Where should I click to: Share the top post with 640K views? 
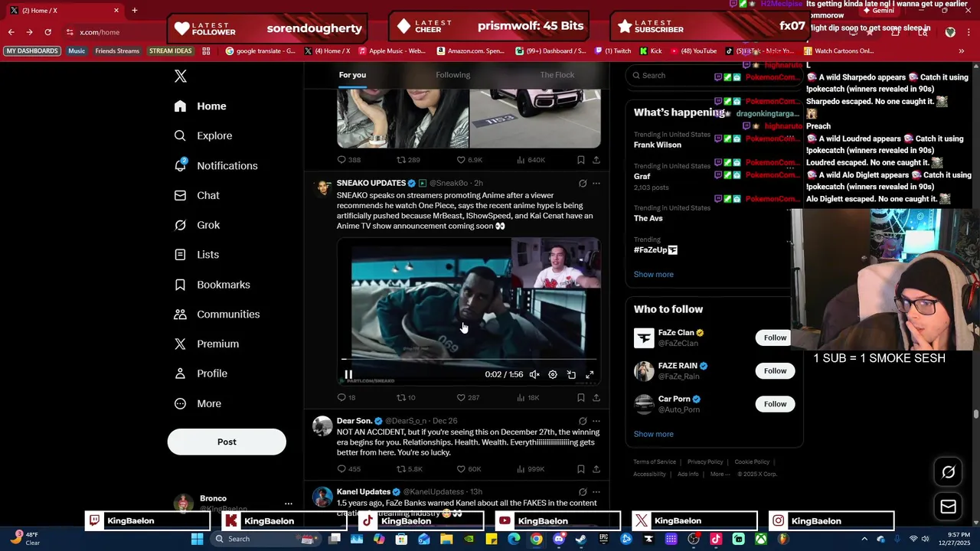pyautogui.click(x=596, y=160)
